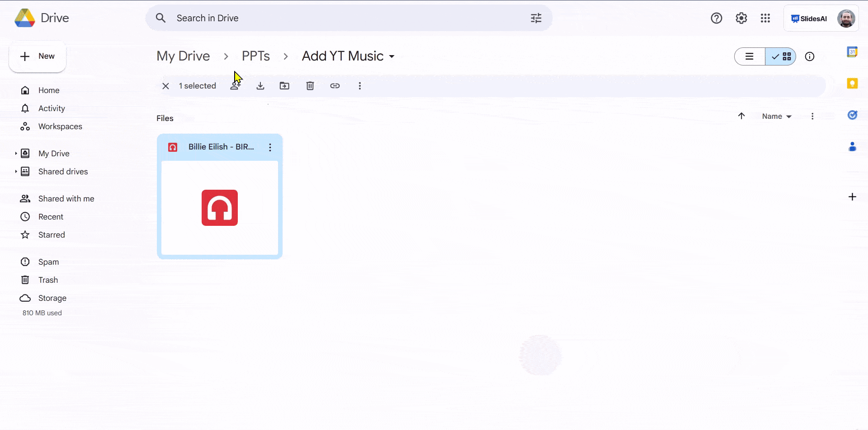This screenshot has height=430, width=868.
Task: Click the New button
Action: 38,56
